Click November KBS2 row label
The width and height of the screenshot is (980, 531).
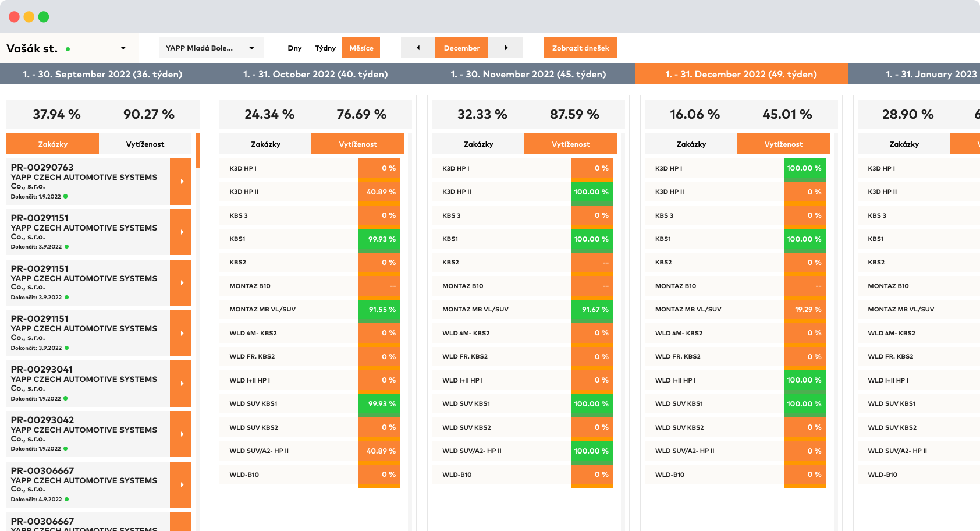(x=450, y=262)
